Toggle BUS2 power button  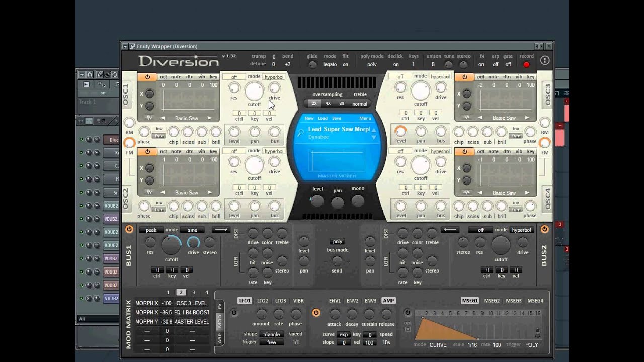(x=544, y=229)
